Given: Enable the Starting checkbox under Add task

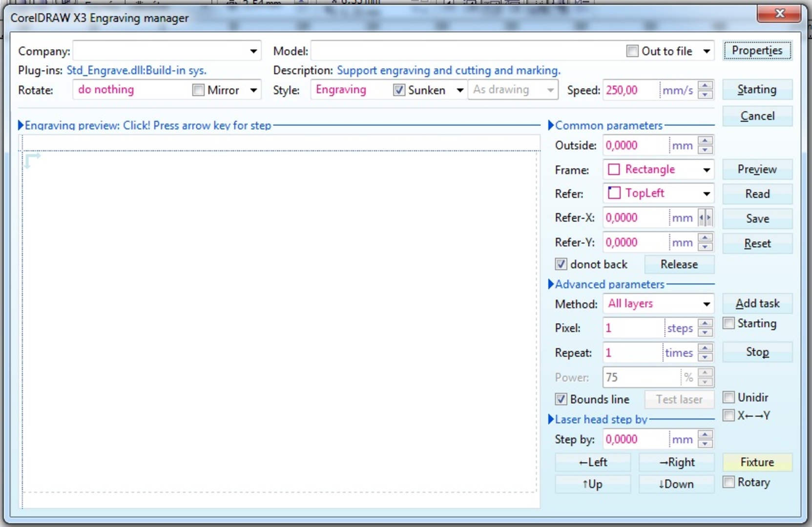Looking at the screenshot, I should click(729, 323).
